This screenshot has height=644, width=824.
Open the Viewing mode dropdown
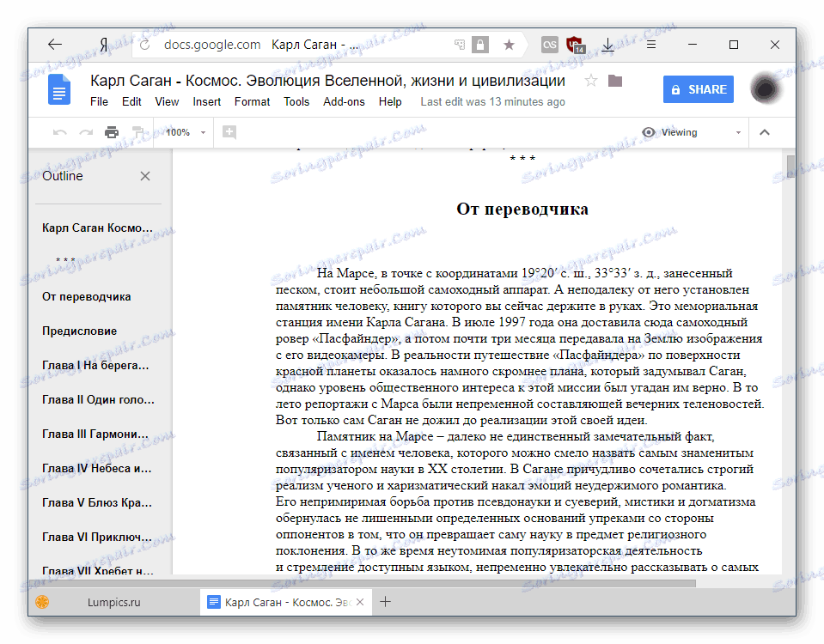pyautogui.click(x=692, y=132)
